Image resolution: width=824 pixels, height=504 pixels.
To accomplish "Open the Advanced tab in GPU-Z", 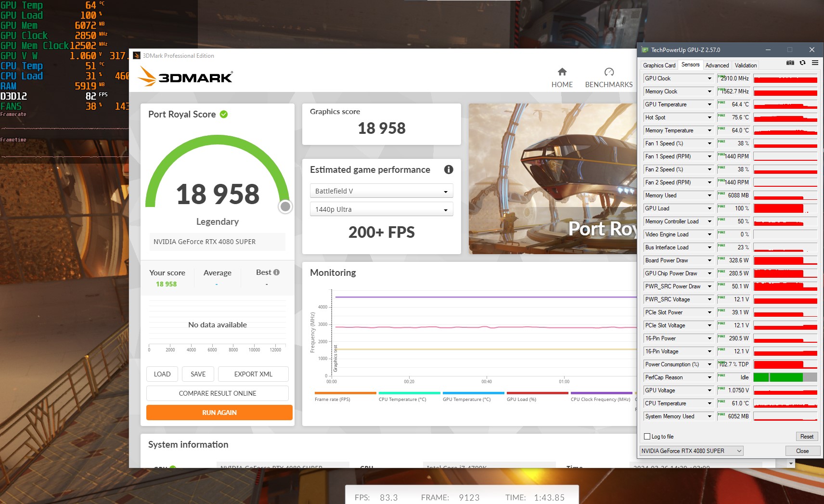I will coord(717,65).
